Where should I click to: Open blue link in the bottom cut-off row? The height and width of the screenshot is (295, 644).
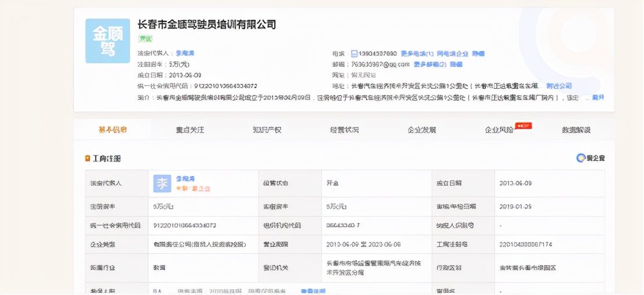pyautogui.click(x=313, y=291)
